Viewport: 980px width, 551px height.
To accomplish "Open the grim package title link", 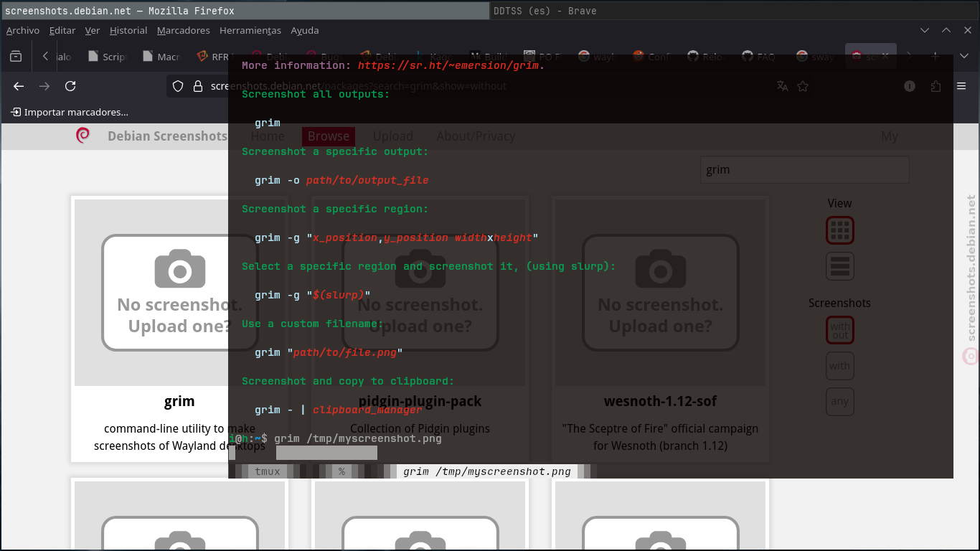I will click(x=179, y=401).
